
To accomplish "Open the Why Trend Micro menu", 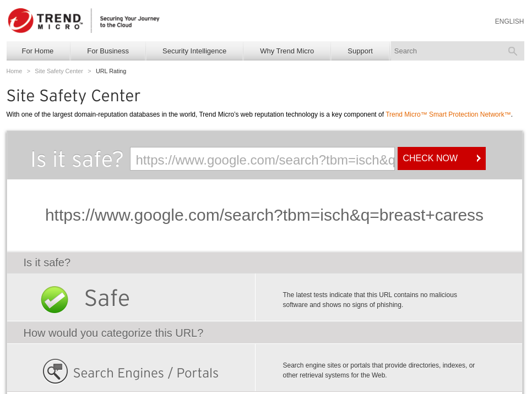I will coord(287,51).
